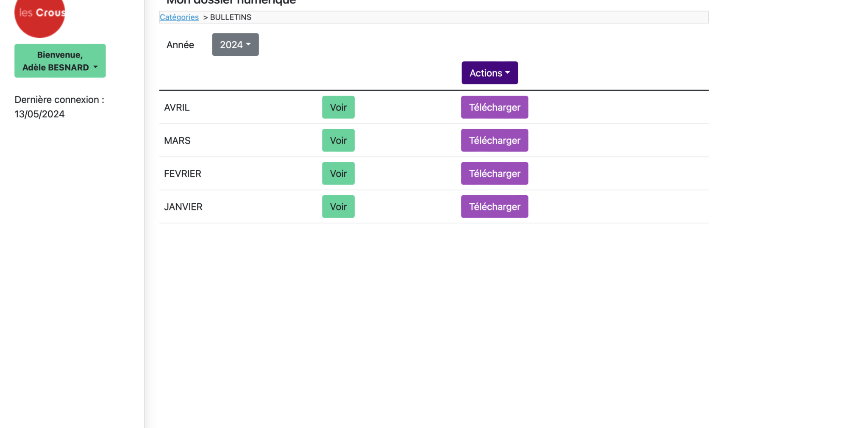The width and height of the screenshot is (868, 428).
Task: Click the Année label
Action: tap(180, 45)
